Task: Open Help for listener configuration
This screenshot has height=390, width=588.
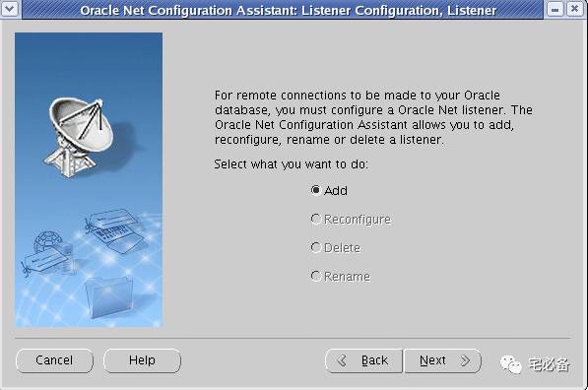Action: point(142,360)
